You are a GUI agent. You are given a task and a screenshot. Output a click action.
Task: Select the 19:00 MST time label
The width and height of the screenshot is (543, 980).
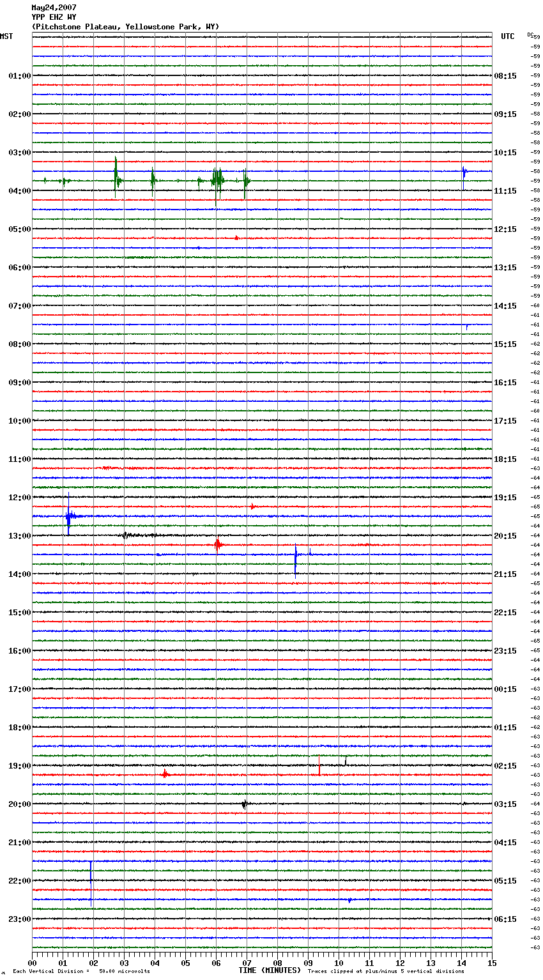[20, 766]
